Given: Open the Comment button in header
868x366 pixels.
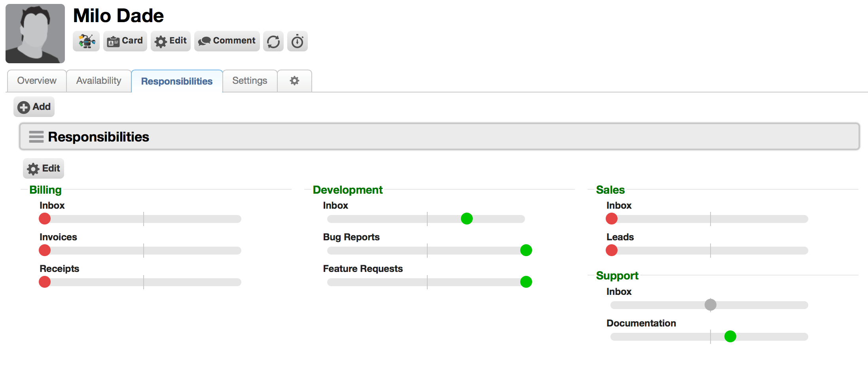Looking at the screenshot, I should (227, 41).
